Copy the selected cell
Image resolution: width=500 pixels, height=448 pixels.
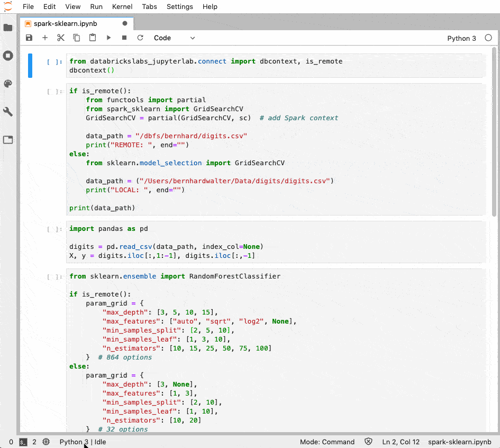(77, 38)
